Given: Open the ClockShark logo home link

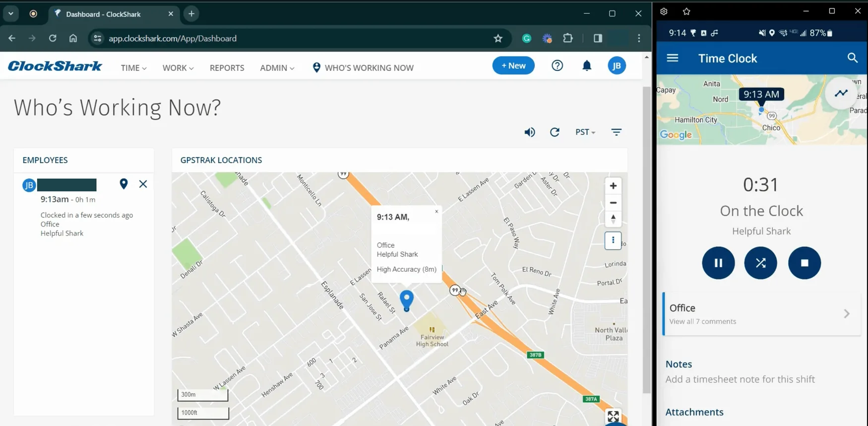Looking at the screenshot, I should [x=55, y=66].
